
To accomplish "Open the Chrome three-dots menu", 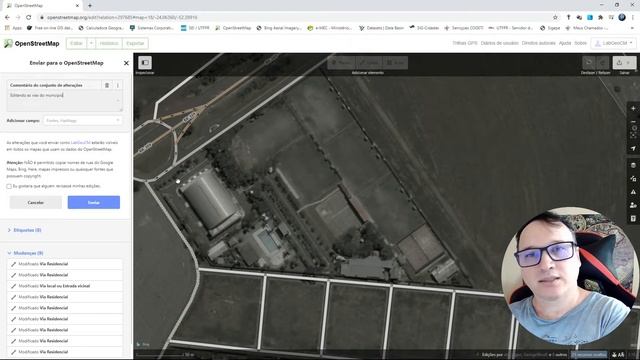I will (633, 18).
